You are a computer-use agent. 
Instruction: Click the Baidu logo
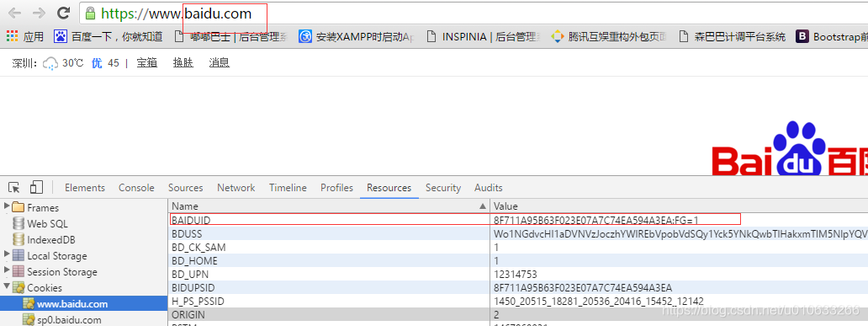[x=790, y=148]
